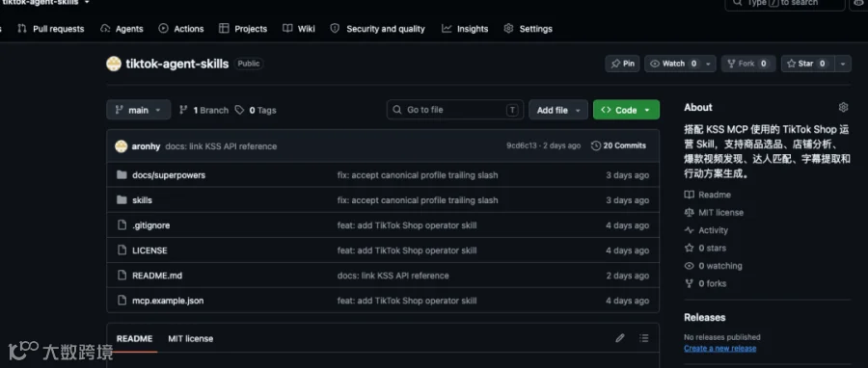
Task: Click the folder icon beside skills
Action: point(122,200)
